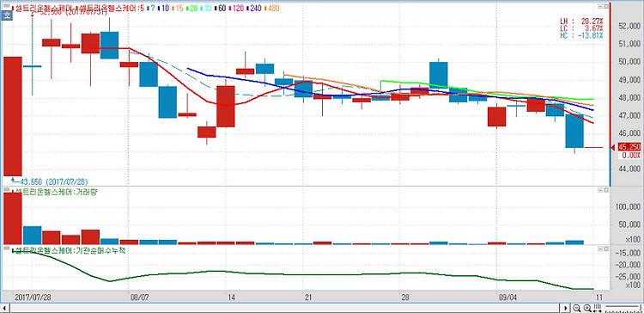Collapse the 기관순매수누적 pane
The width and height of the screenshot is (644, 313).
599,249
